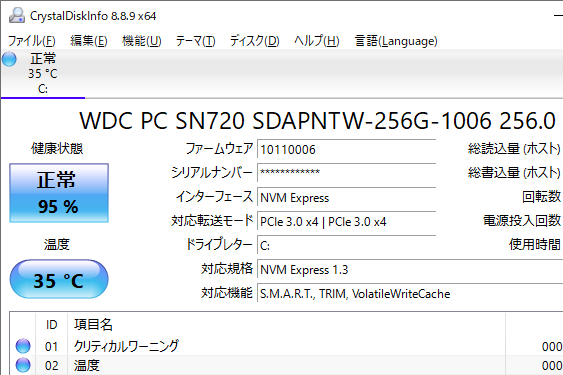Select the 01 クリティカルワーニング row
The height and width of the screenshot is (375, 563).
tap(286, 346)
